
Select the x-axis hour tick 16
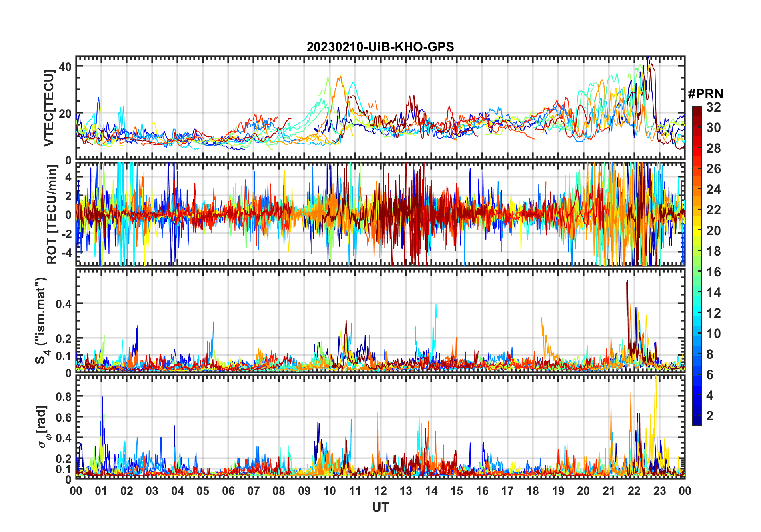click(482, 491)
